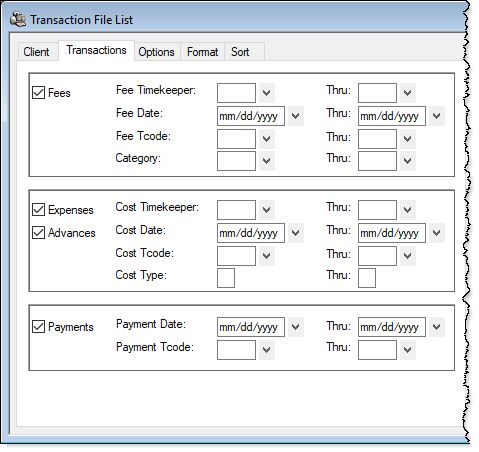Switch to the Client tab
Screen dimensions: 479x452
click(x=36, y=52)
